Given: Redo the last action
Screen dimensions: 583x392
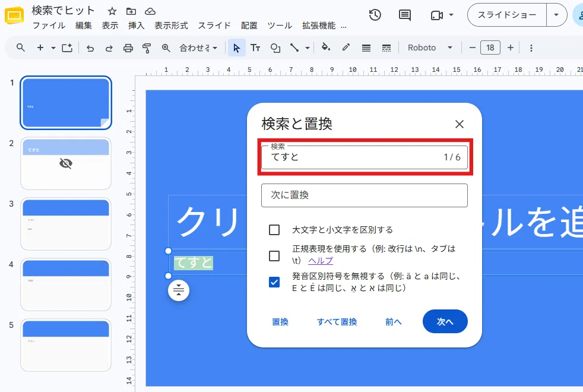Looking at the screenshot, I should pyautogui.click(x=109, y=48).
